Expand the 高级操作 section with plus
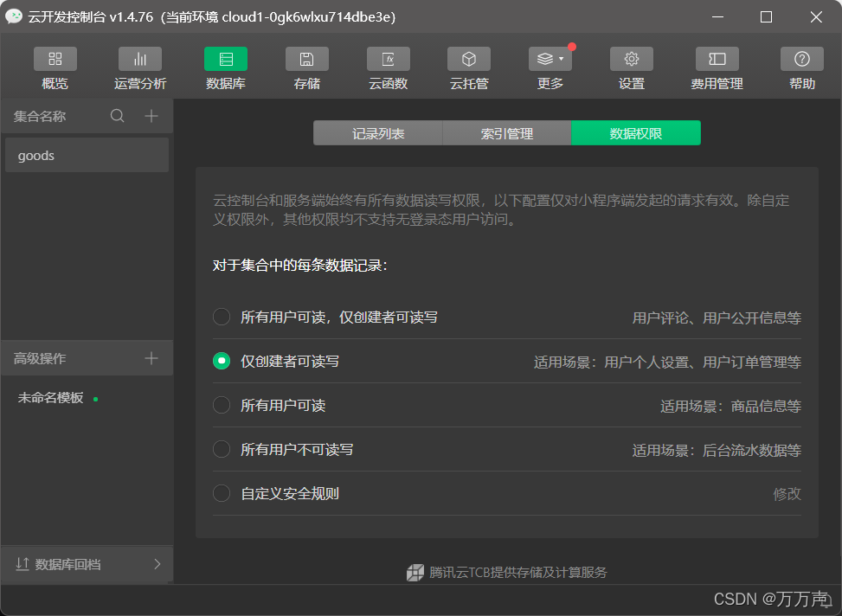 pos(151,357)
